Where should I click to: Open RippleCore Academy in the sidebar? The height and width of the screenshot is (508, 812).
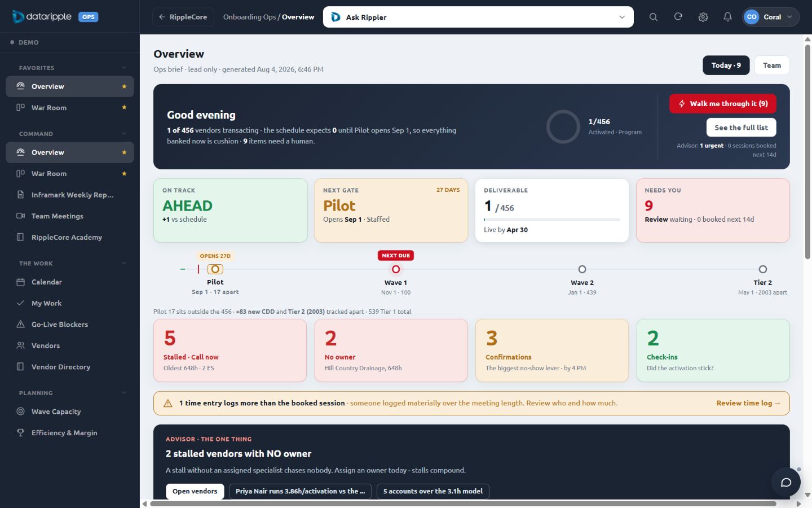(70, 237)
